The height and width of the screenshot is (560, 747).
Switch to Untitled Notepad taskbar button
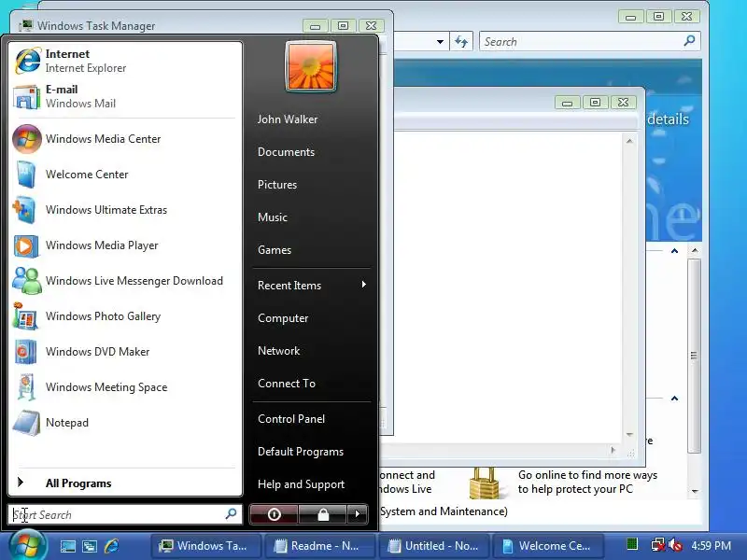pos(433,546)
